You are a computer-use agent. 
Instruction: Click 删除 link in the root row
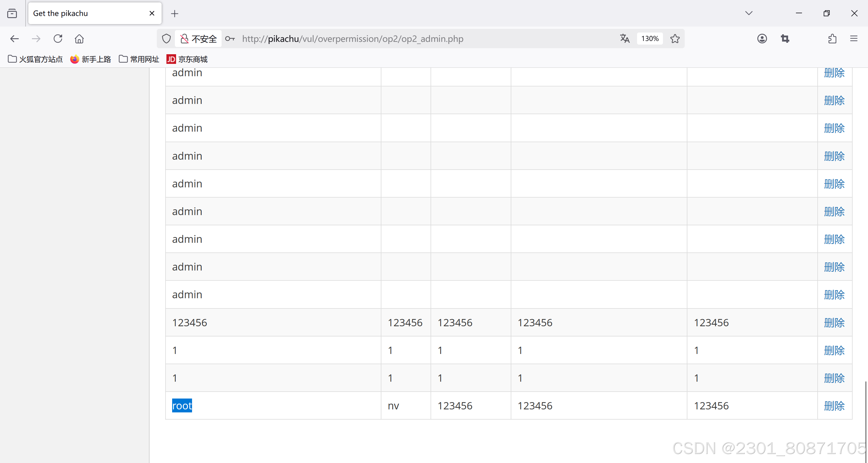tap(834, 406)
